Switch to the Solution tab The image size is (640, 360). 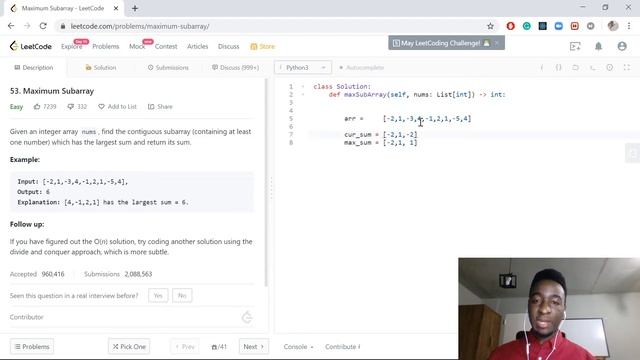[x=100, y=67]
